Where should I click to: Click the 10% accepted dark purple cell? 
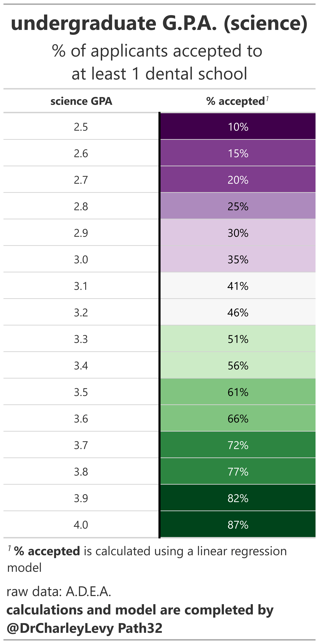(238, 127)
